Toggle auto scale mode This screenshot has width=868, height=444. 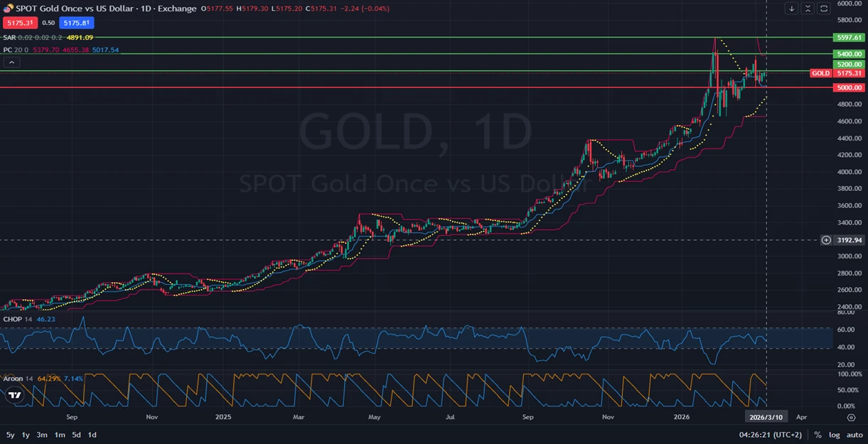(854, 435)
